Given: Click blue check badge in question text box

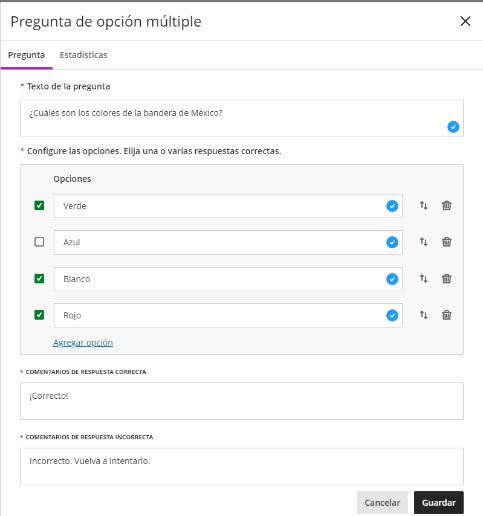Looking at the screenshot, I should point(453,127).
